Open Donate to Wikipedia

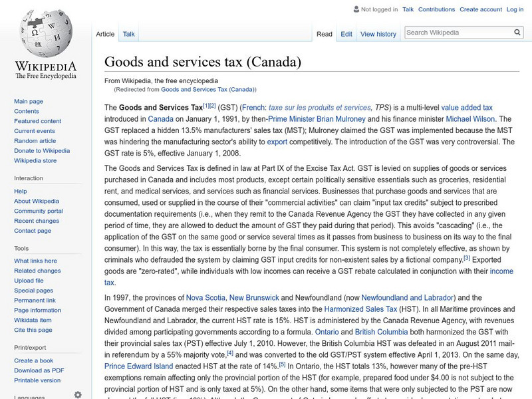[42, 151]
